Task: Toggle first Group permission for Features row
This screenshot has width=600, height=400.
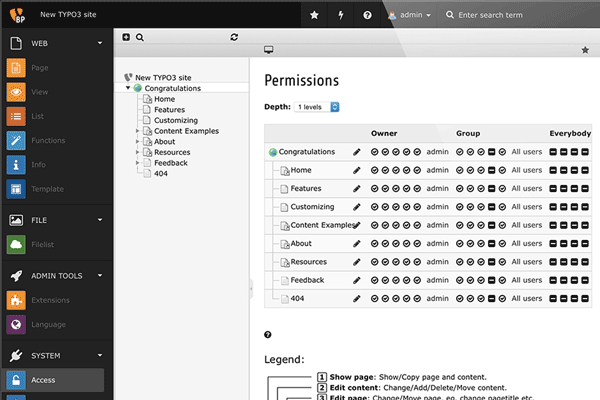Action: click(460, 188)
